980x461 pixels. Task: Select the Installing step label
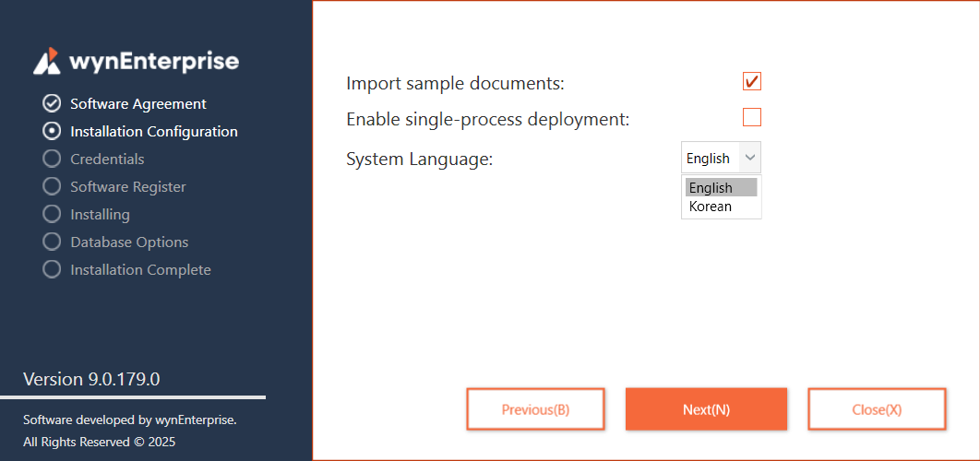point(100,215)
